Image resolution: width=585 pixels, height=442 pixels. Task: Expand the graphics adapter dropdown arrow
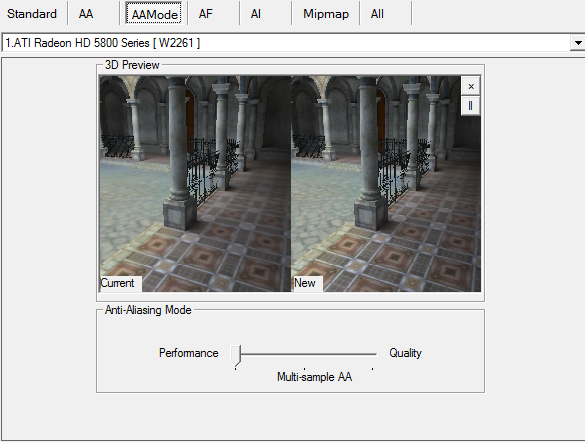578,43
